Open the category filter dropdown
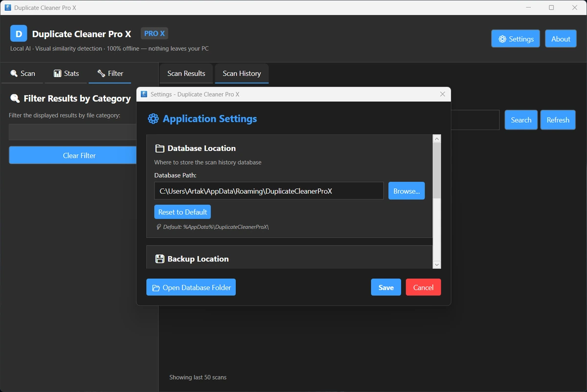 pos(72,132)
